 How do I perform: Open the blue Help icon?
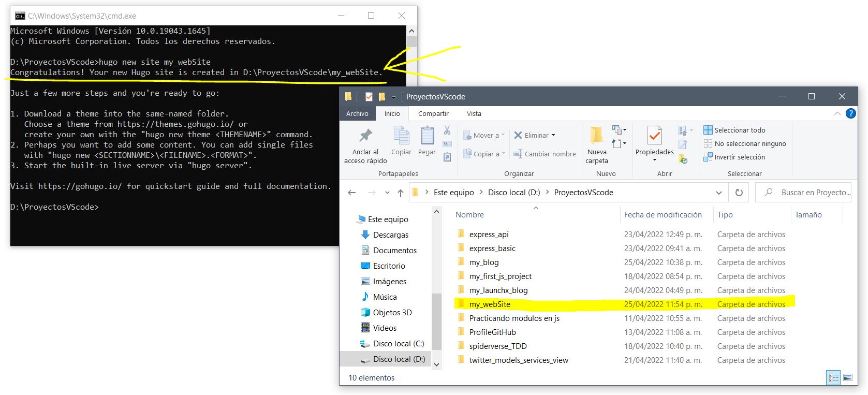850,113
